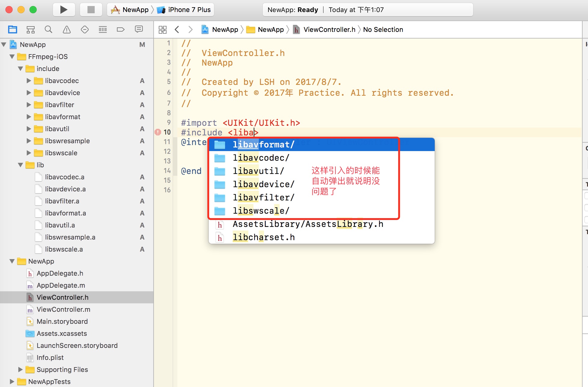The width and height of the screenshot is (588, 387).
Task: Open the Report navigator speech-bubble icon
Action: point(139,29)
